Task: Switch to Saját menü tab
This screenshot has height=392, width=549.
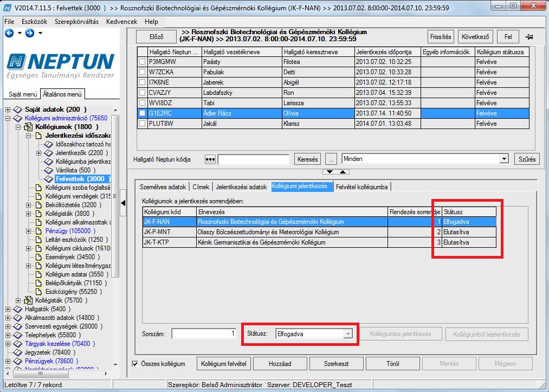Action: [x=23, y=94]
